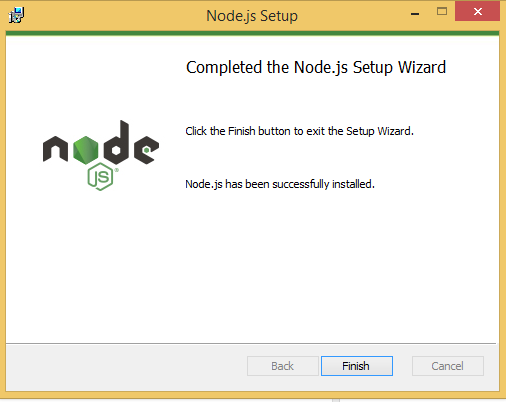Open the installer system menu icon
506x402 pixels.
pos(16,15)
